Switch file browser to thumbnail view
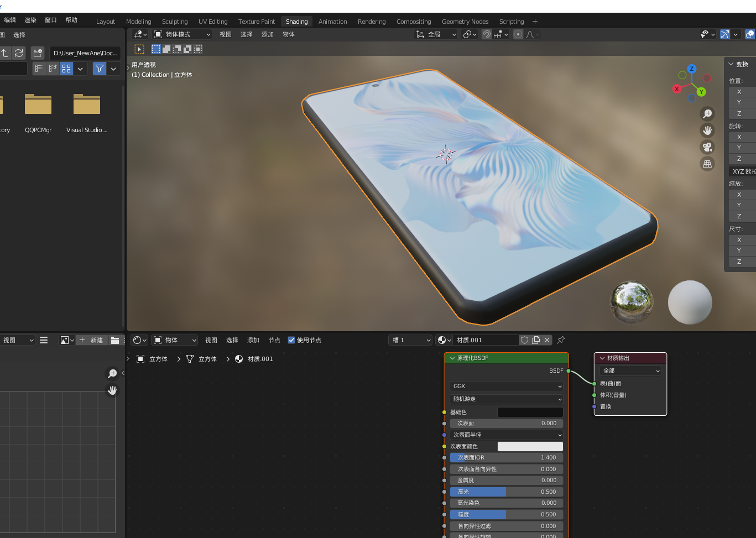The image size is (756, 538). coord(66,69)
